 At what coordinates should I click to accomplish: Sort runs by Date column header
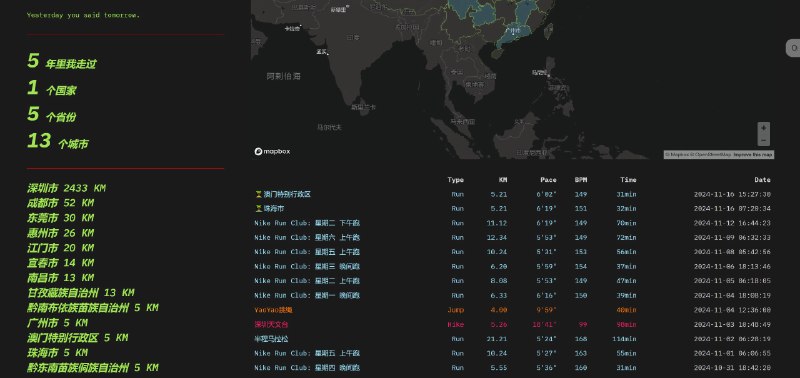click(x=763, y=180)
